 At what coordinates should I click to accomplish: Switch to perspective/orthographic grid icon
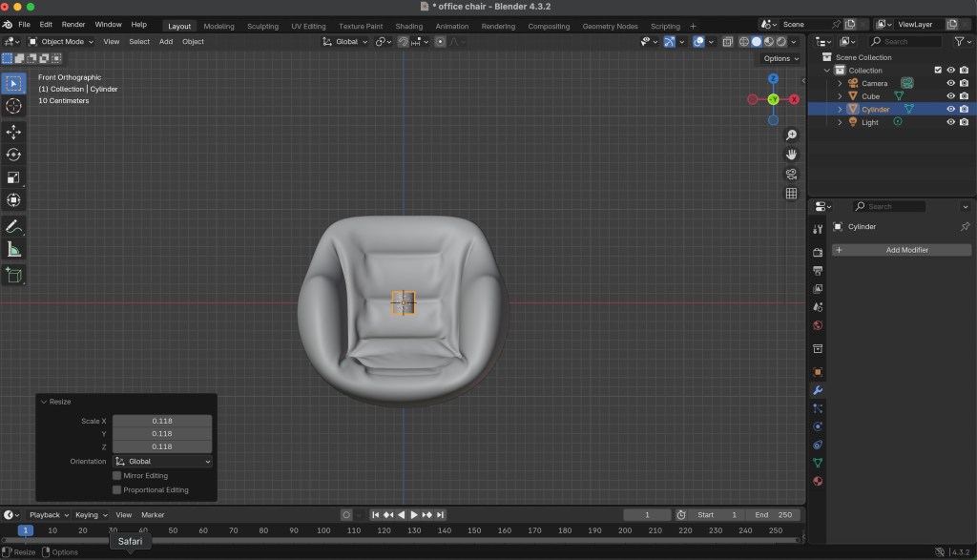[791, 194]
